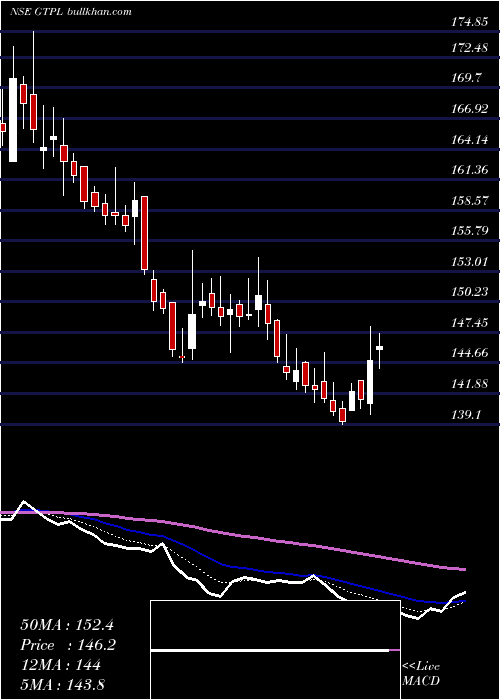Click the 161.36 price axis label
Image resolution: width=500 pixels, height=700 pixels.
[469, 170]
